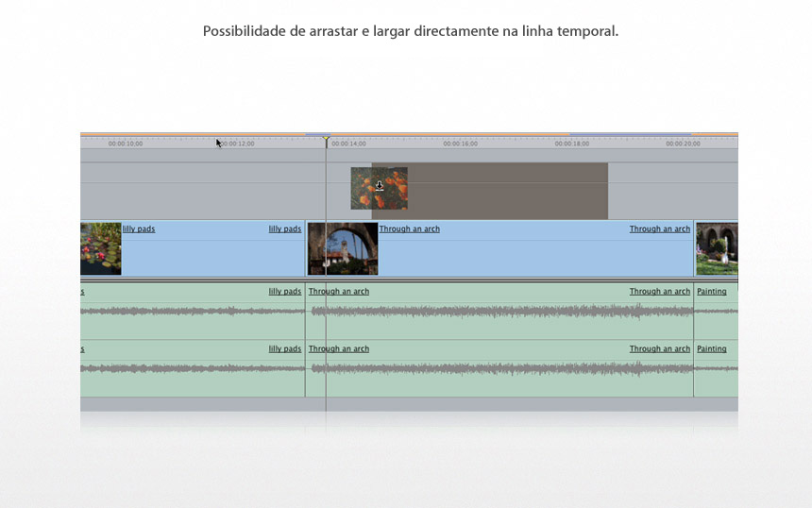Select the lilly pads video clip thumbnail

pyautogui.click(x=101, y=248)
